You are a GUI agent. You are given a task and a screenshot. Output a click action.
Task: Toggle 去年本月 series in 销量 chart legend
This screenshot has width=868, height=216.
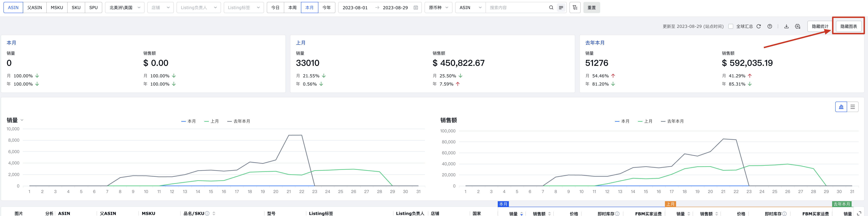239,121
